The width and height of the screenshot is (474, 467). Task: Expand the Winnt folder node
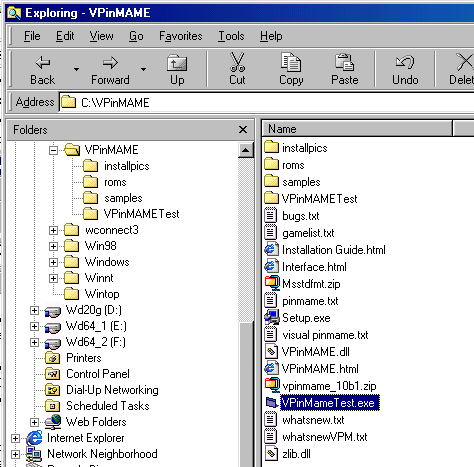tap(53, 278)
